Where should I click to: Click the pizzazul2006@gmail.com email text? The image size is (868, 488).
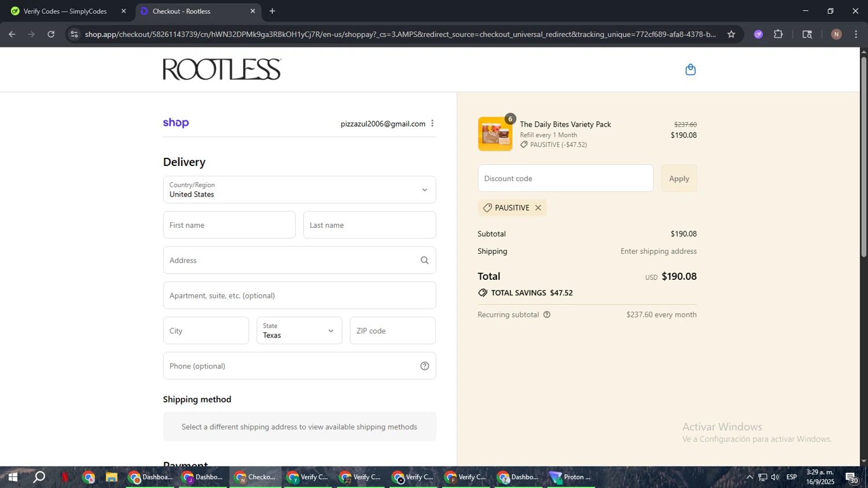coord(382,124)
